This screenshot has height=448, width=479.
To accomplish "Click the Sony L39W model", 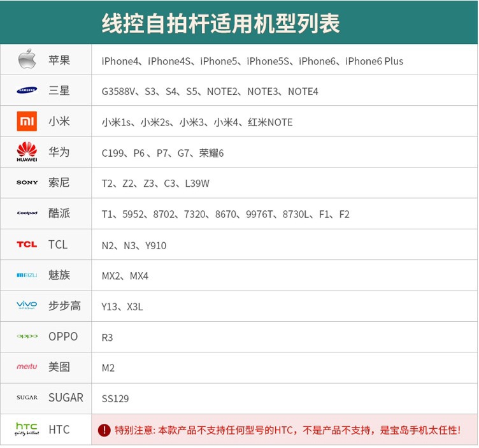I will (197, 184).
